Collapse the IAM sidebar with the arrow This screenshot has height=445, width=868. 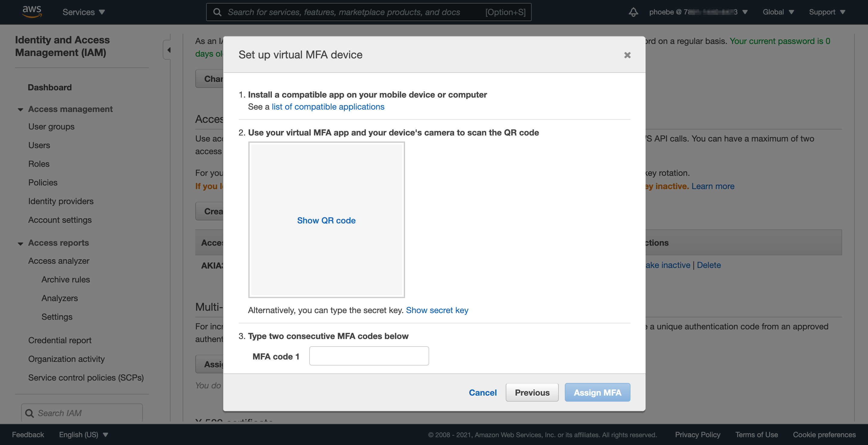tap(169, 50)
